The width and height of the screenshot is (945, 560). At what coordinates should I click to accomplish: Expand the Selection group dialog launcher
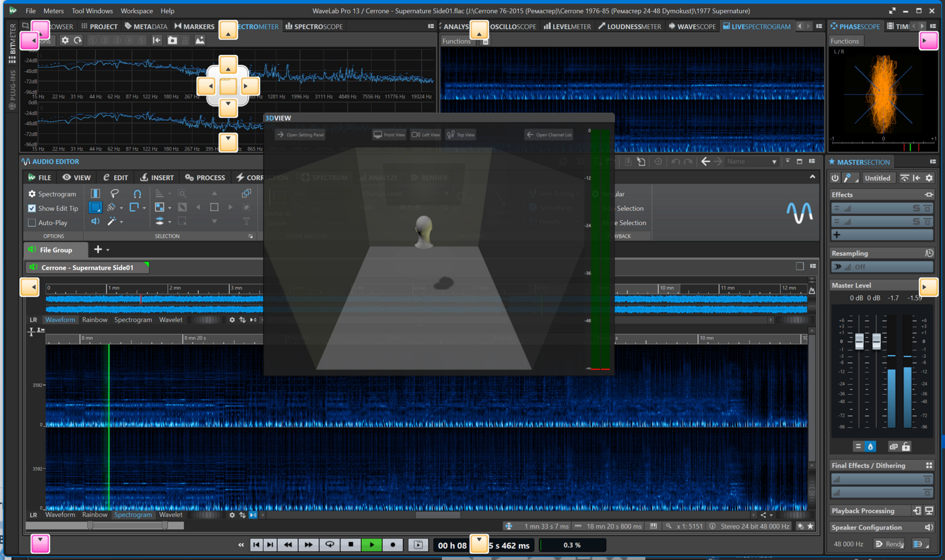251,236
